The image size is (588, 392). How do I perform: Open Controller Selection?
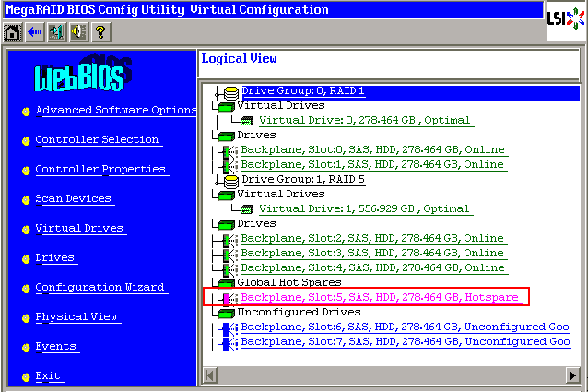tap(97, 140)
